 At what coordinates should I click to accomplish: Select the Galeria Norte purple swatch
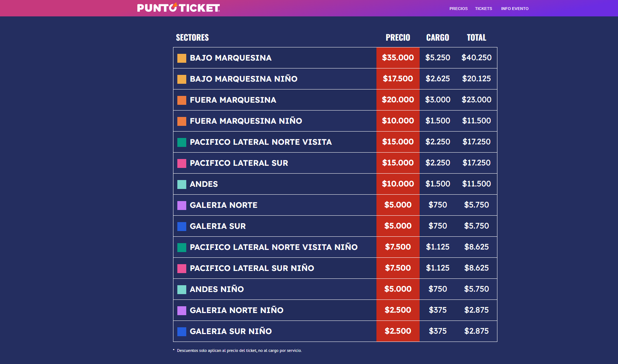182,205
